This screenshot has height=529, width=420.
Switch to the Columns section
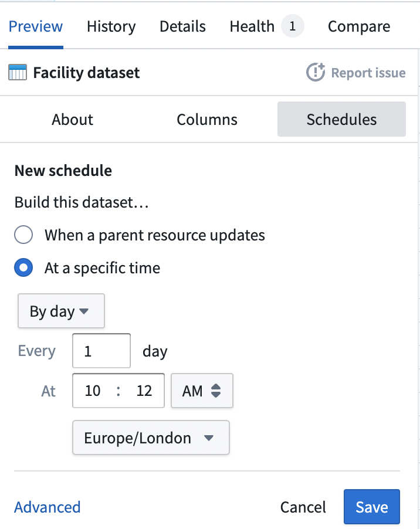point(206,119)
